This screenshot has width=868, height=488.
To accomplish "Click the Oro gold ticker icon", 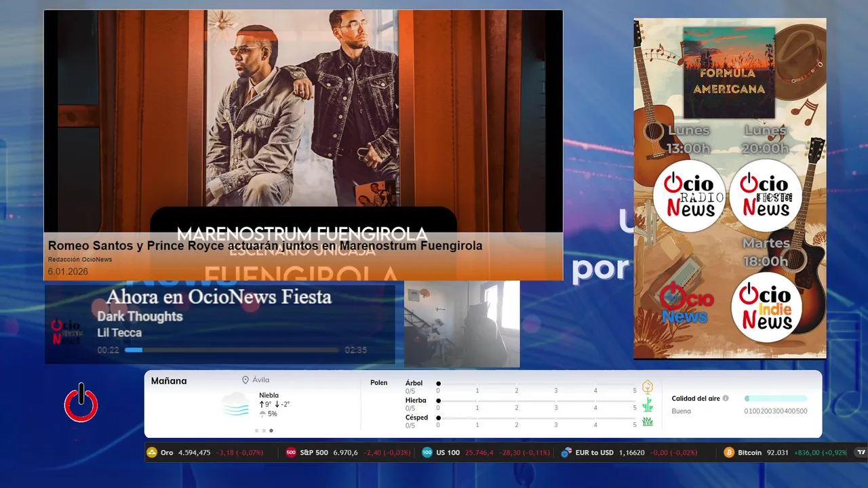I will 152,452.
